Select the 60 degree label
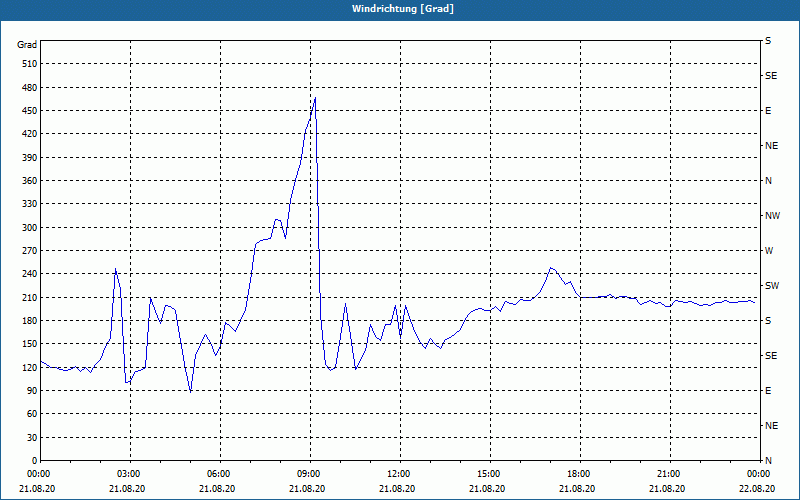This screenshot has width=800, height=500. coord(32,414)
